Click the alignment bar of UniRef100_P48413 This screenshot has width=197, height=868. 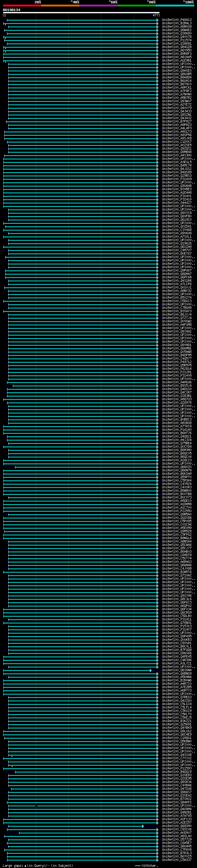(82, 20)
